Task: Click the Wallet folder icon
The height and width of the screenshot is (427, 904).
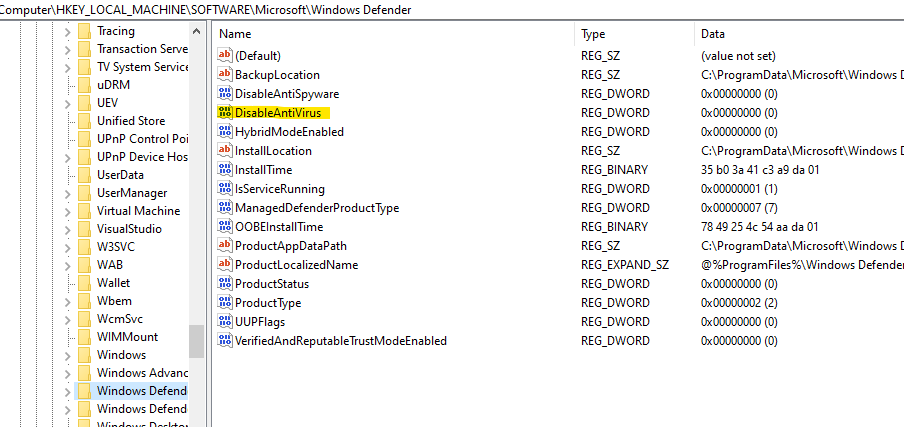Action: pos(85,282)
